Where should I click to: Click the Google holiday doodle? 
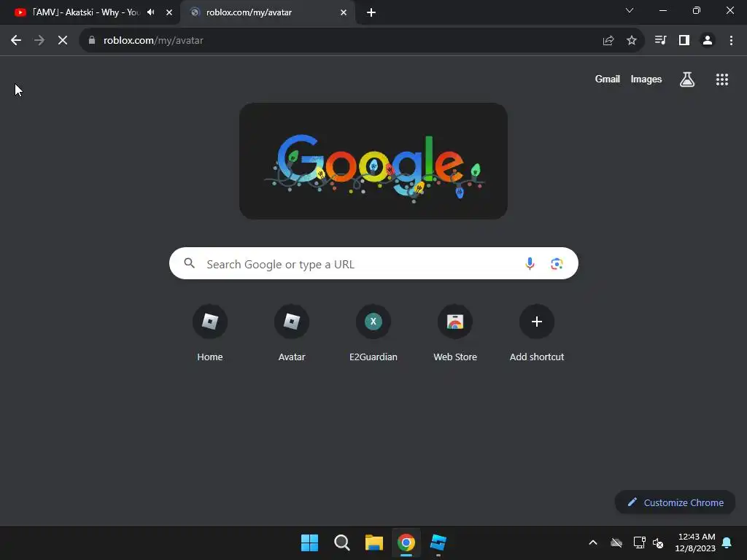(373, 161)
